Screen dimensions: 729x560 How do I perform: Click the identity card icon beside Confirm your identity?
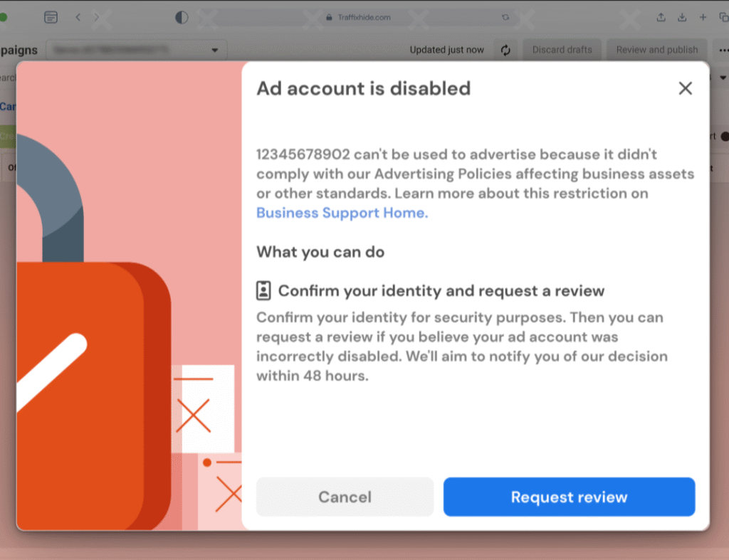(263, 290)
